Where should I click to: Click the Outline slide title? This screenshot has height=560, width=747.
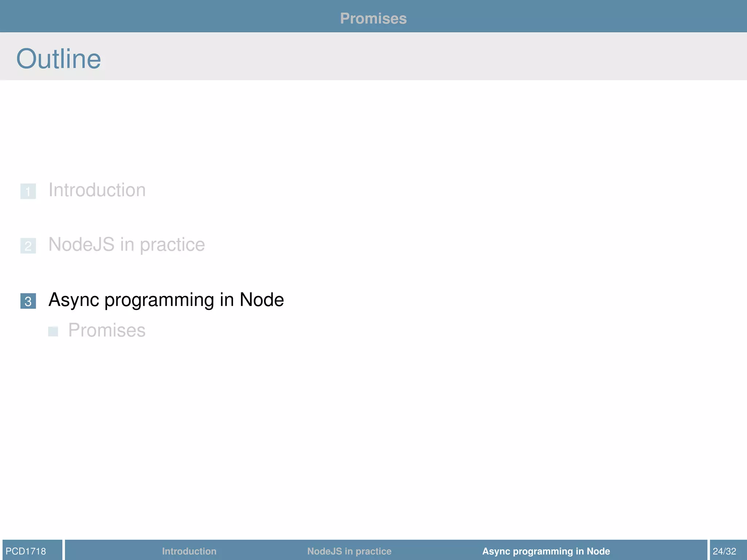click(x=59, y=59)
